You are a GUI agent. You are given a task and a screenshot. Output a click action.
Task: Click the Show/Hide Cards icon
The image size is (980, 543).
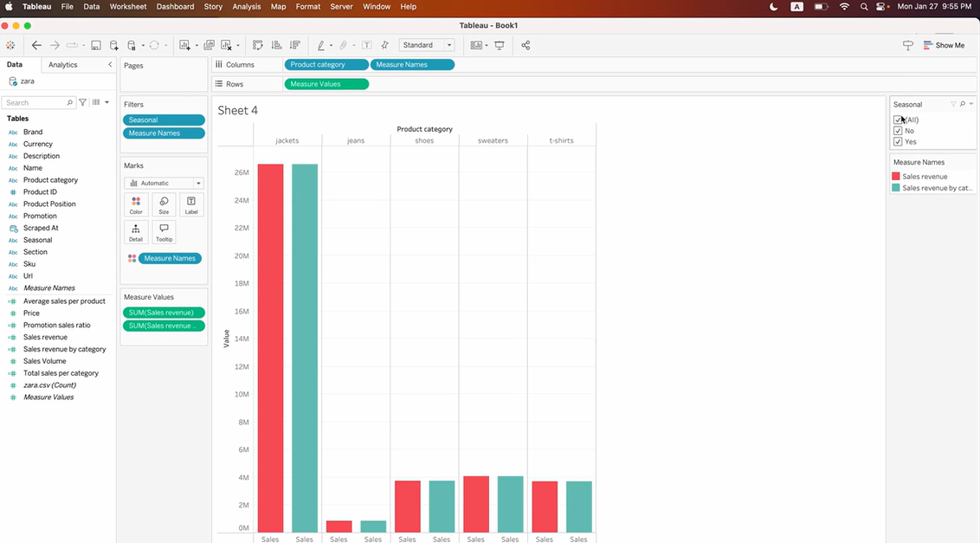tap(476, 45)
